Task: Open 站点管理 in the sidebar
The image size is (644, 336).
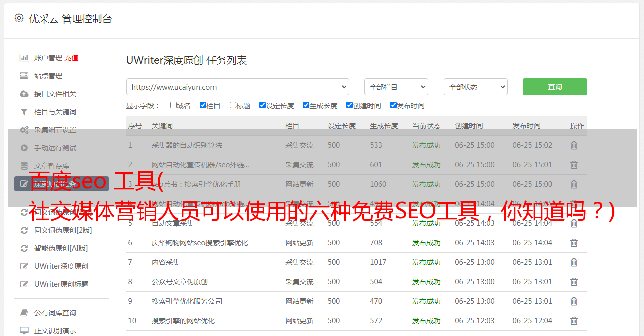Action: [48, 76]
